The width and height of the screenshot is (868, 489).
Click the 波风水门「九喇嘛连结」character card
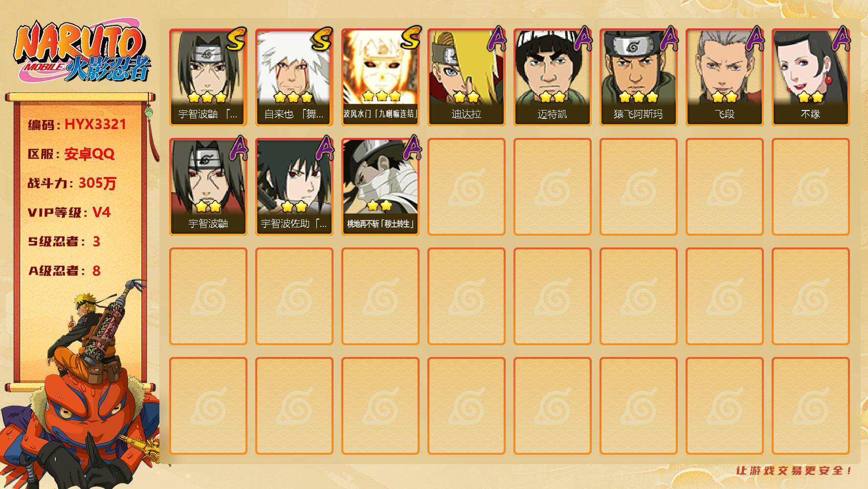pos(380,77)
